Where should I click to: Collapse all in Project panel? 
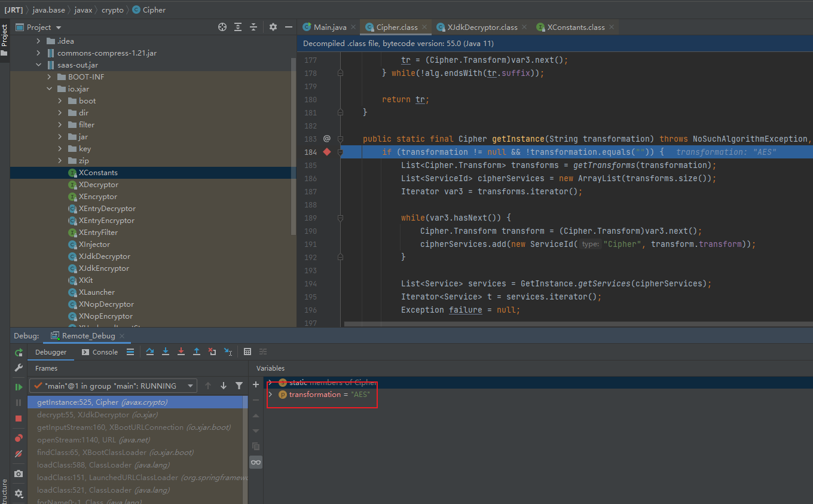(x=253, y=27)
